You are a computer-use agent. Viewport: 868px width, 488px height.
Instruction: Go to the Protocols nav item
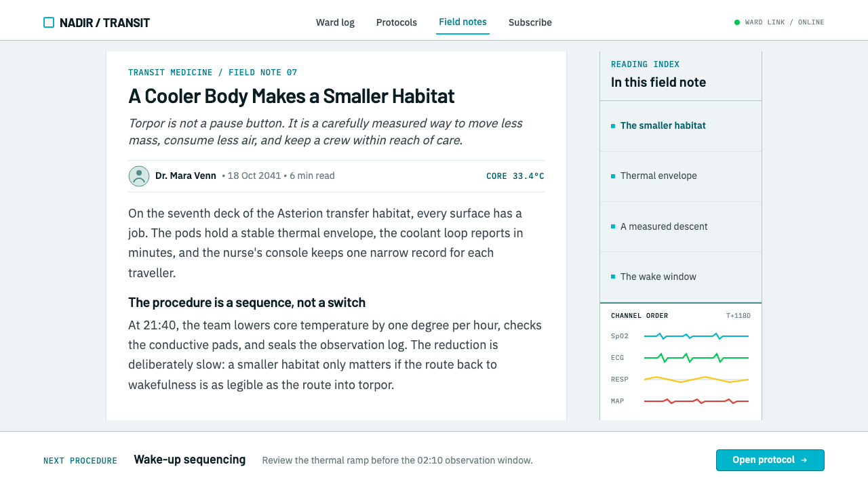click(397, 22)
